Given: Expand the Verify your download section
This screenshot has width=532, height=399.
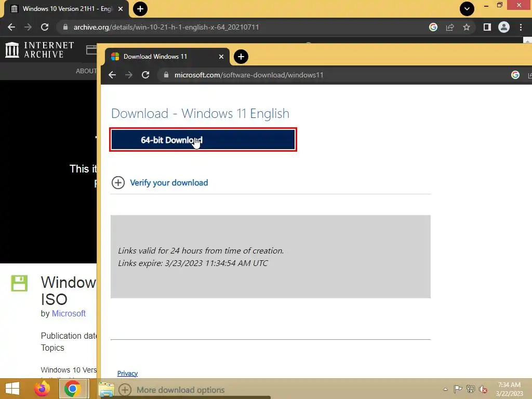Looking at the screenshot, I should click(118, 182).
